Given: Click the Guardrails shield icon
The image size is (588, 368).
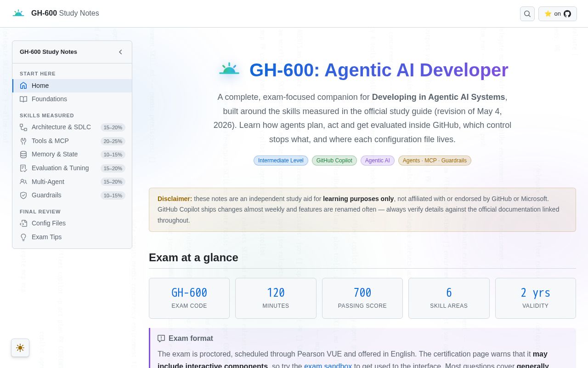Looking at the screenshot, I should click(x=23, y=195).
